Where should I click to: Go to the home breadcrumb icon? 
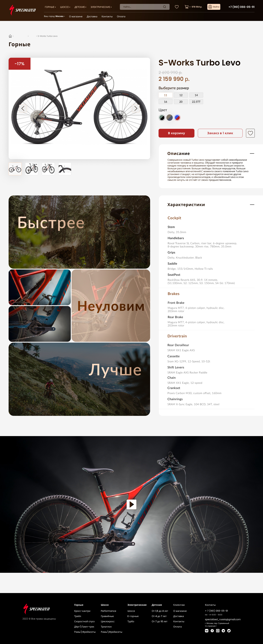tap(10, 36)
